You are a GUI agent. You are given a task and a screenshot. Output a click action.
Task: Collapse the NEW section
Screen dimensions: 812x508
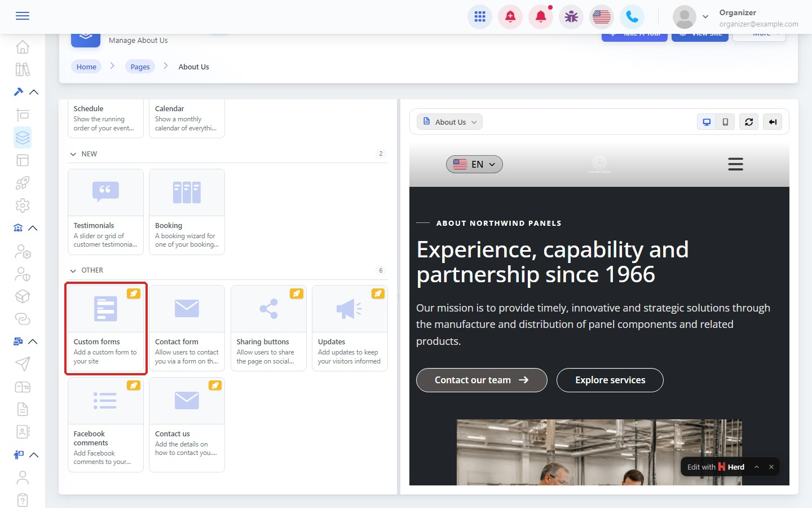pyautogui.click(x=73, y=154)
